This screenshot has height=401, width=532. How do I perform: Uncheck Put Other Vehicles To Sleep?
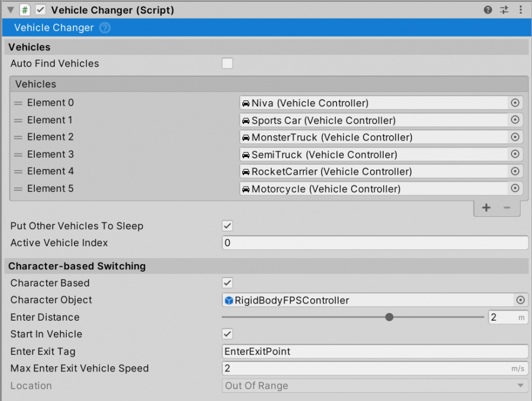pos(228,226)
